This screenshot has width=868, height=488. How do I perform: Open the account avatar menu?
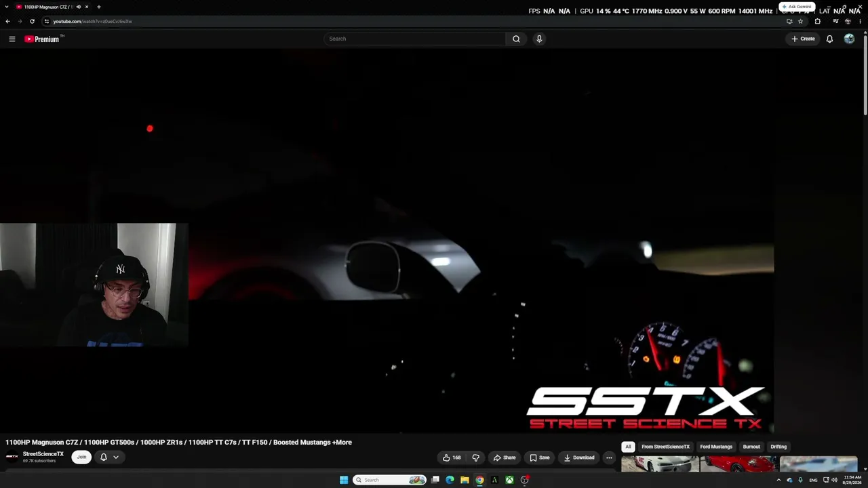point(849,39)
